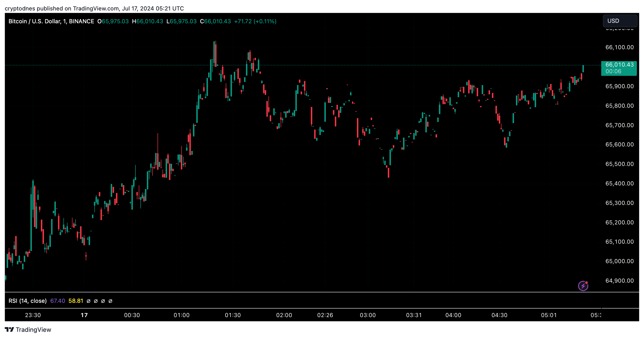Click the bold date label 17 on time axis

84,315
